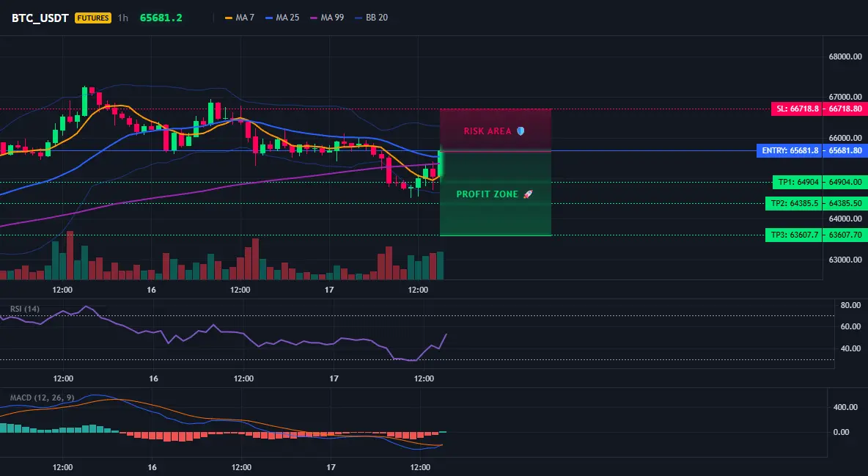The height and width of the screenshot is (476, 868).
Task: Click the 63000.00 price axis value
Action: (845, 260)
